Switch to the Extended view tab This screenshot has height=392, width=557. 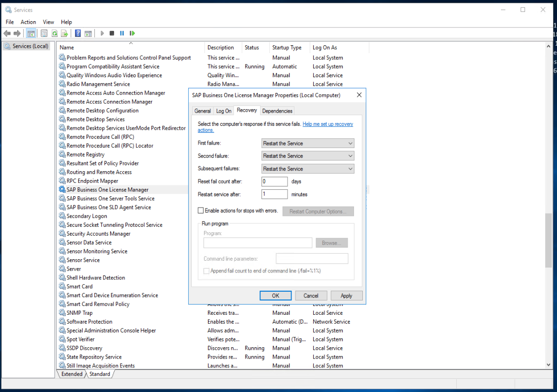pyautogui.click(x=72, y=374)
